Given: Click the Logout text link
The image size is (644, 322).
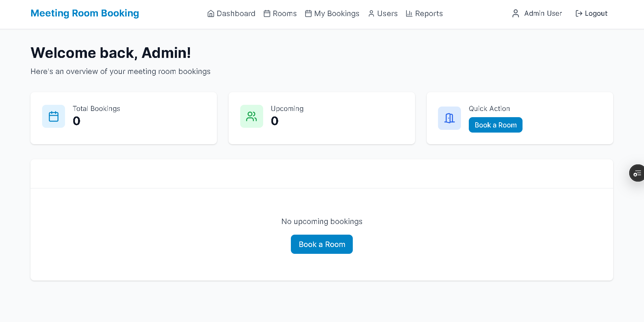Looking at the screenshot, I should click(596, 13).
